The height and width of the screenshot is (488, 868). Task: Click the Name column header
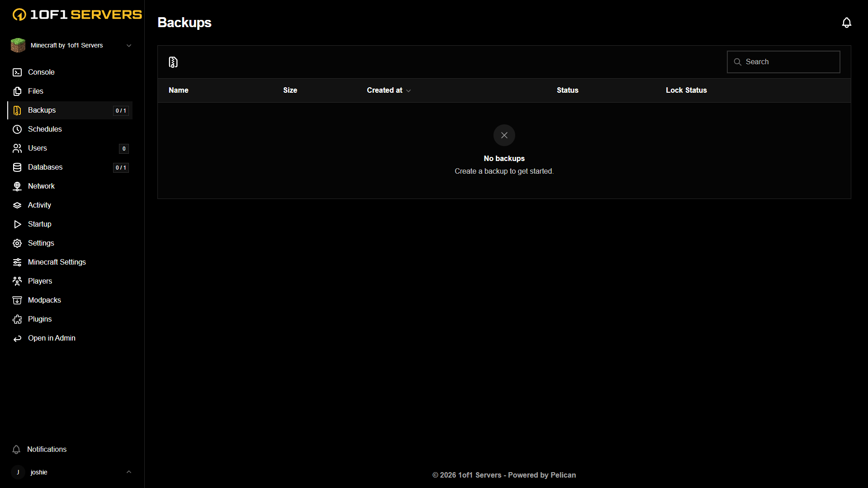click(178, 90)
